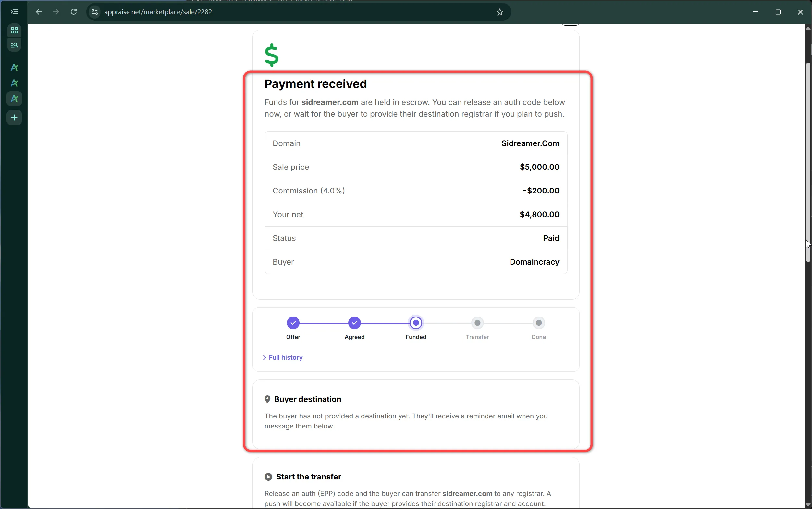This screenshot has height=509, width=812.
Task: Click the scrollbar down arrow
Action: [x=808, y=505]
